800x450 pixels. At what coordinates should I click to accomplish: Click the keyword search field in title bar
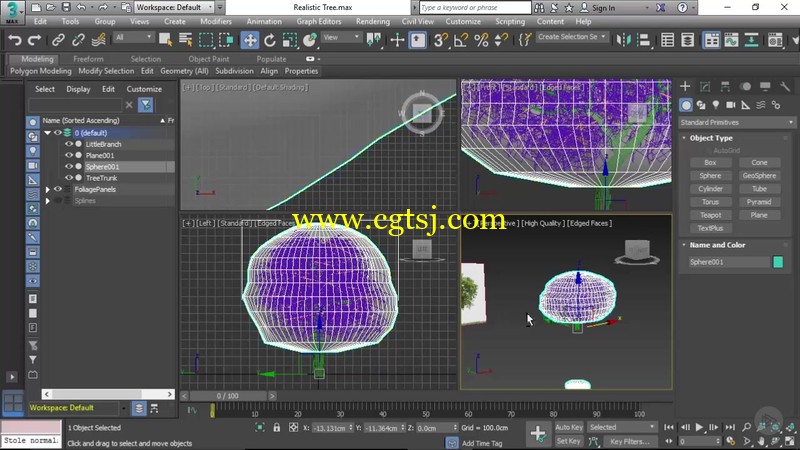(x=474, y=8)
